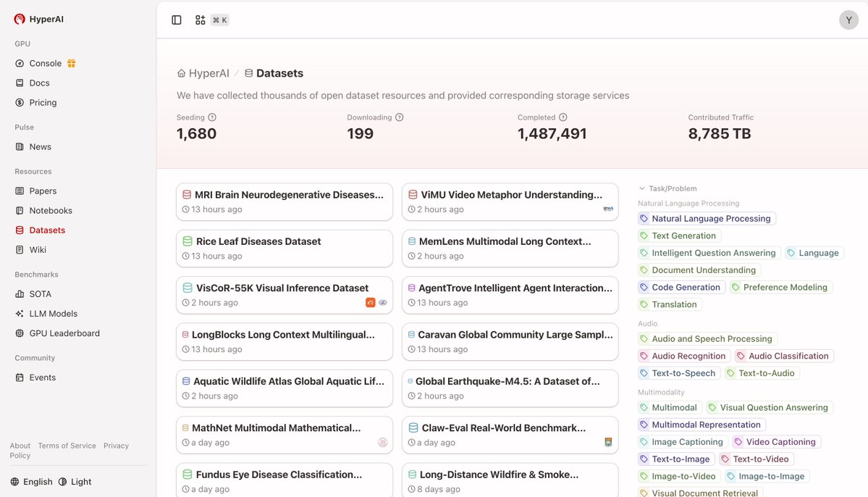Screen dimensions: 868x497
Task: Click the orange badge on VisCoR-55K card
Action: 371,303
